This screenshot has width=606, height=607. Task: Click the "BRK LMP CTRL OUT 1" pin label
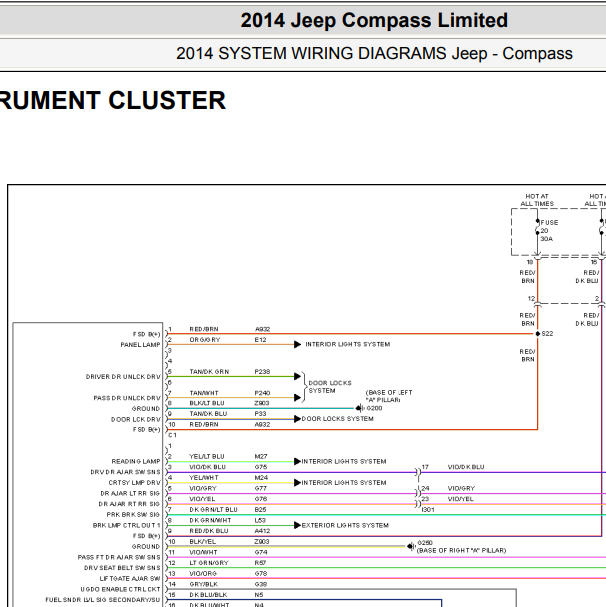(126, 525)
